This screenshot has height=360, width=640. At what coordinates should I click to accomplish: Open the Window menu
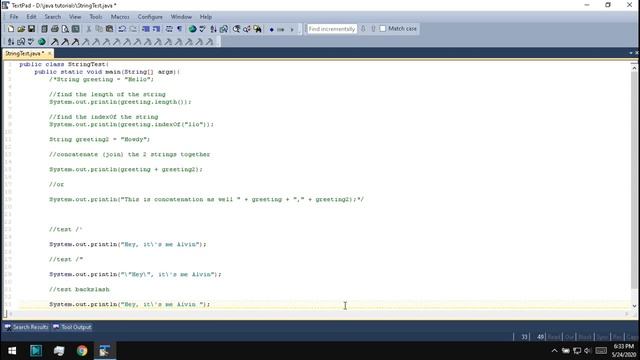point(181,17)
